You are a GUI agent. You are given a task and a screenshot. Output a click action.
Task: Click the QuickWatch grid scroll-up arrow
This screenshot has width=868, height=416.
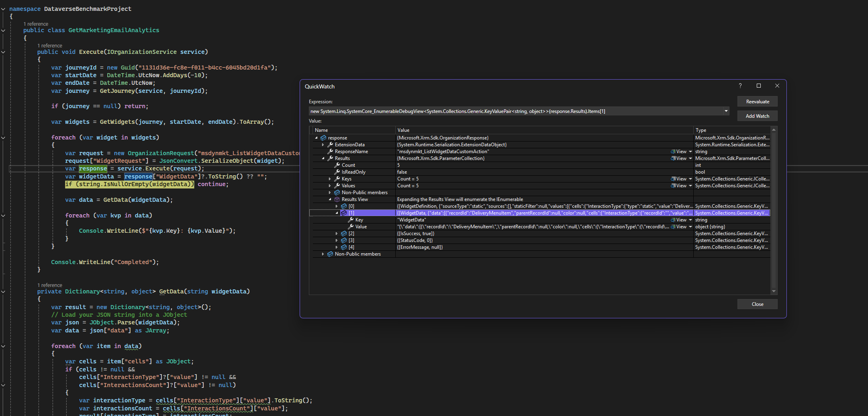coord(774,130)
